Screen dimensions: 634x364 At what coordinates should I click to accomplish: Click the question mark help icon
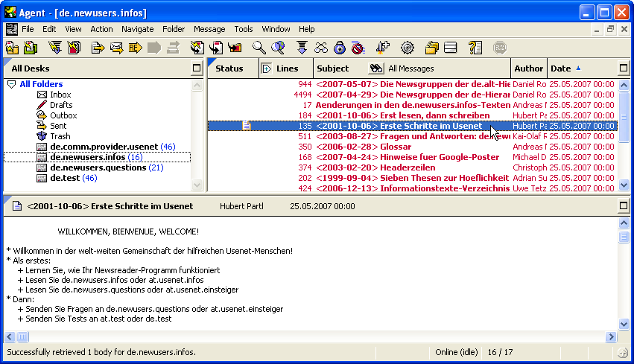475,48
